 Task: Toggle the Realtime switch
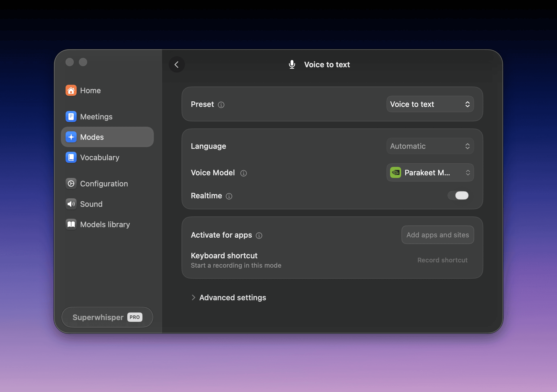[458, 195]
